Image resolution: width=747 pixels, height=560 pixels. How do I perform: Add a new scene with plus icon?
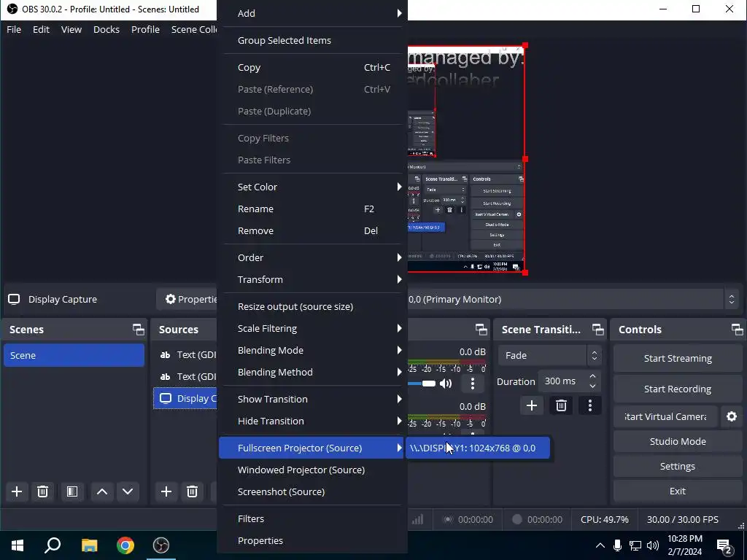click(17, 491)
